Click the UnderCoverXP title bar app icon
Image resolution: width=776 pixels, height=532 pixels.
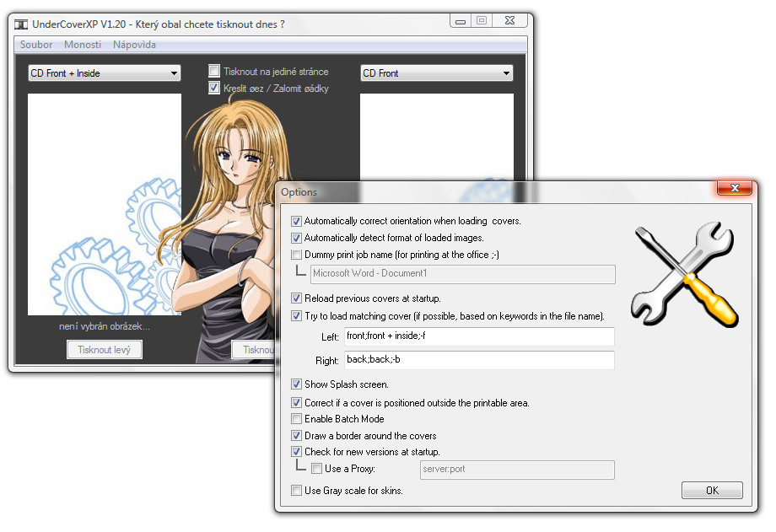21,24
